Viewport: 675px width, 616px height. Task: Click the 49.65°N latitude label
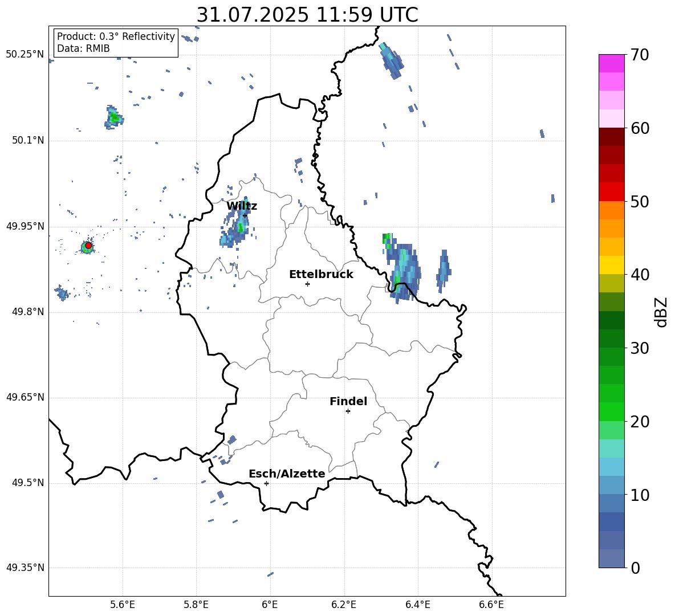[x=25, y=397]
